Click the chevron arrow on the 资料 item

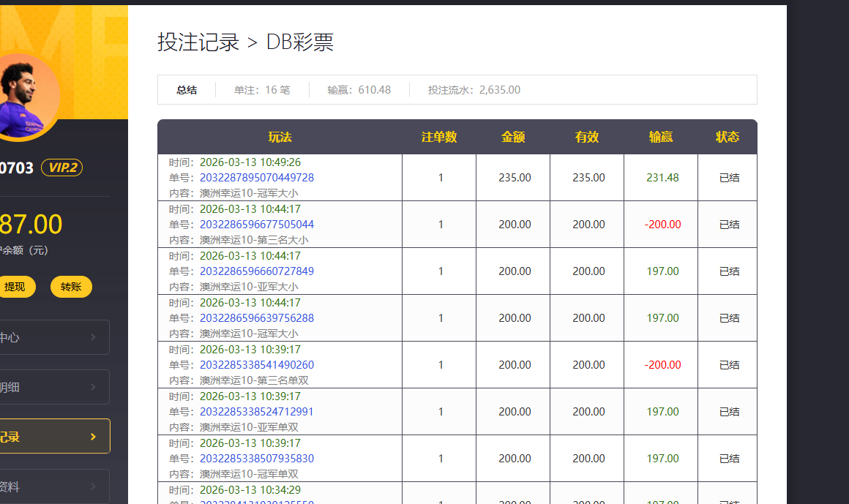pyautogui.click(x=92, y=486)
